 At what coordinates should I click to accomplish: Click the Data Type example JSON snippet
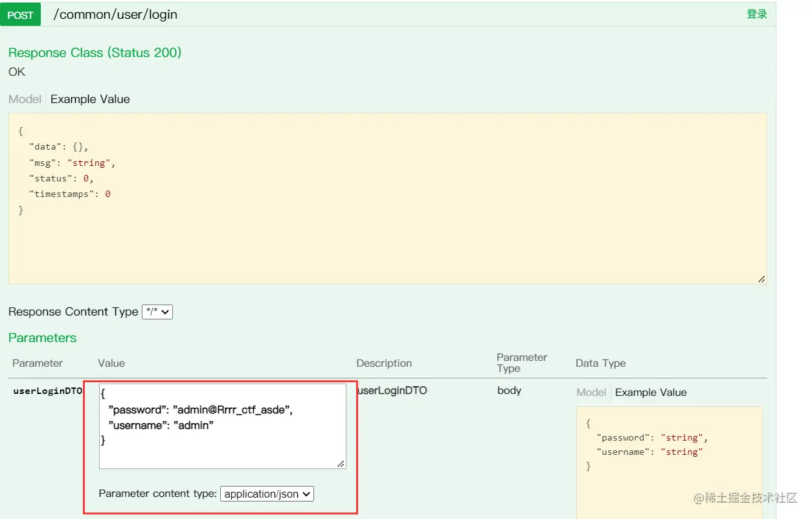click(x=669, y=463)
